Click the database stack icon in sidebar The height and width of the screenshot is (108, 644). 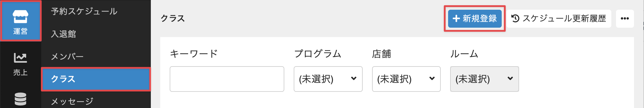tap(20, 99)
